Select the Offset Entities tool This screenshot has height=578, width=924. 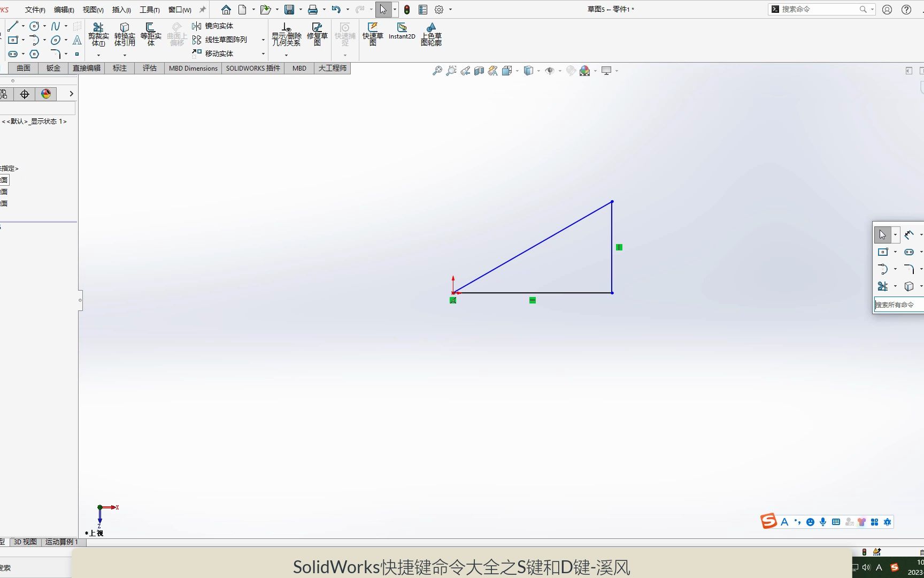151,33
